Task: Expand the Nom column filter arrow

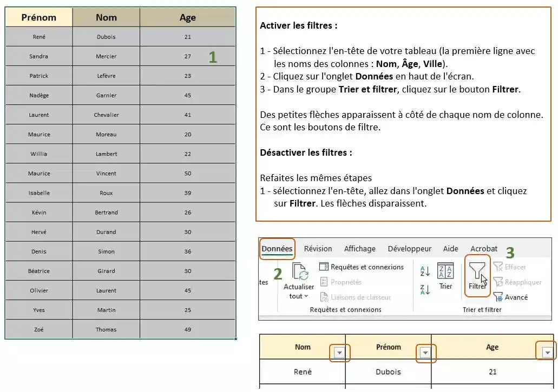Action: click(x=339, y=353)
